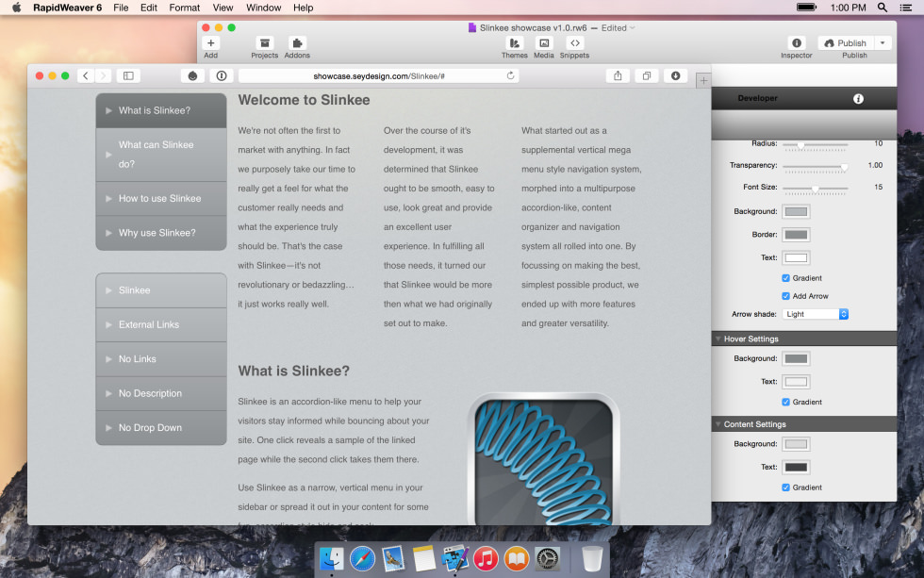Open the top Background color swatch
This screenshot has width=924, height=578.
pyautogui.click(x=796, y=211)
